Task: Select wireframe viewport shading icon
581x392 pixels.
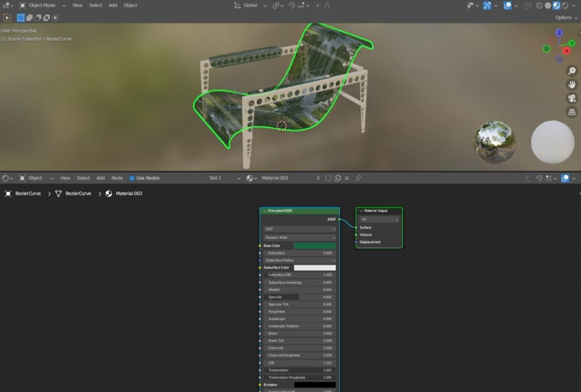Action: [539, 6]
